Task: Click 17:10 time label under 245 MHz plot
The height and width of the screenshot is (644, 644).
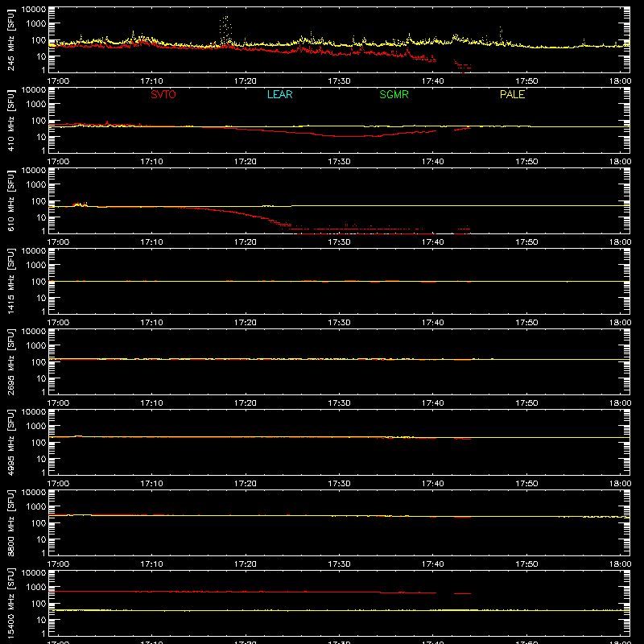Action: click(x=151, y=81)
